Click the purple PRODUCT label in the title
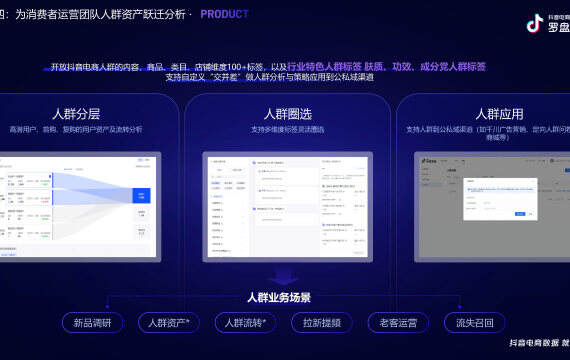Viewport: 570px width, 360px height. [224, 14]
